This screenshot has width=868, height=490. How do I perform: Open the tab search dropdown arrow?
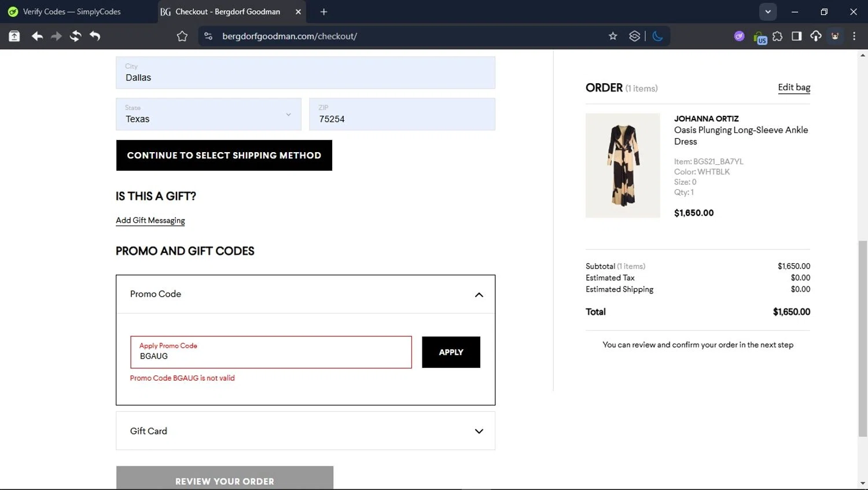pyautogui.click(x=768, y=12)
